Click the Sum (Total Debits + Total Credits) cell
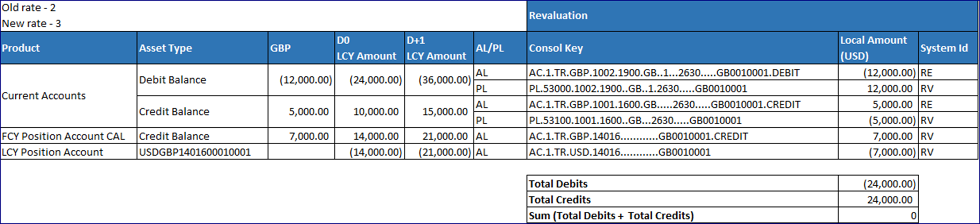This screenshot has height=224, width=980. [683, 216]
